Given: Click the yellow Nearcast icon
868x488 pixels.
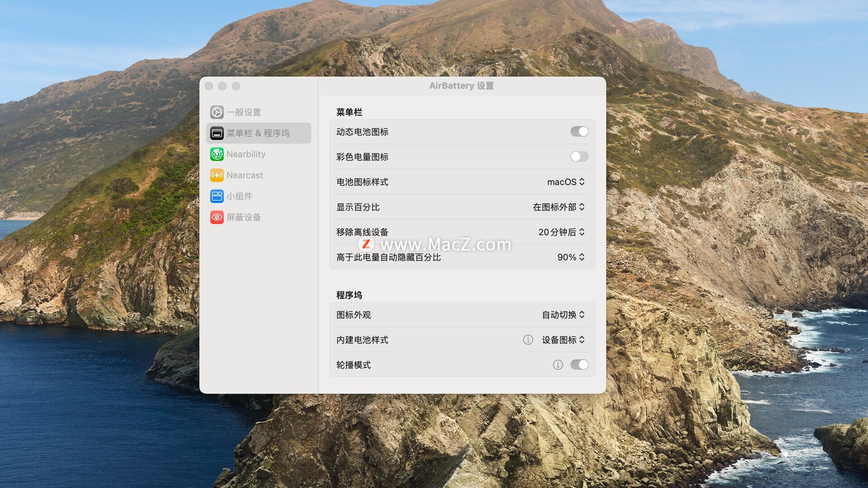Looking at the screenshot, I should tap(217, 175).
